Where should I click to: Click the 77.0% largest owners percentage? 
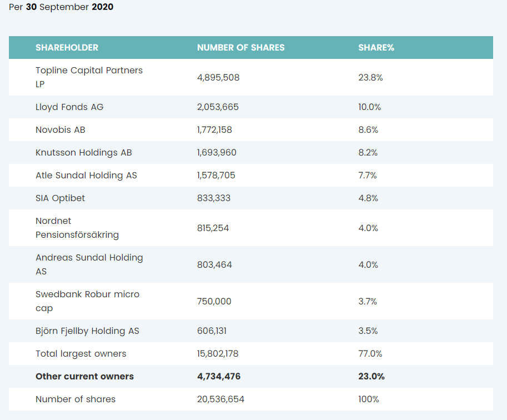coord(370,353)
